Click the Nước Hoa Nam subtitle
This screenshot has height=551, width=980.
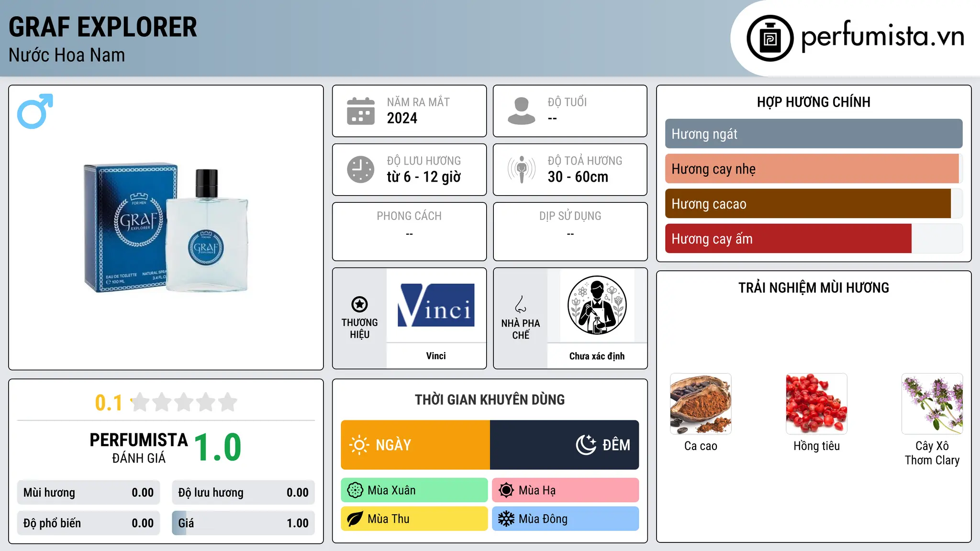(x=67, y=55)
